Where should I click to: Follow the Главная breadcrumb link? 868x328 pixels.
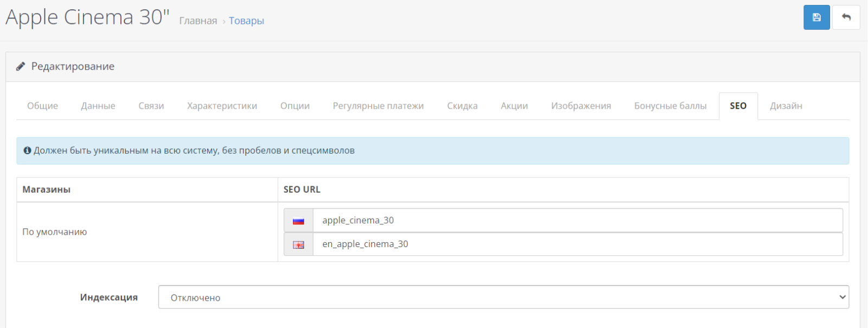click(x=198, y=21)
